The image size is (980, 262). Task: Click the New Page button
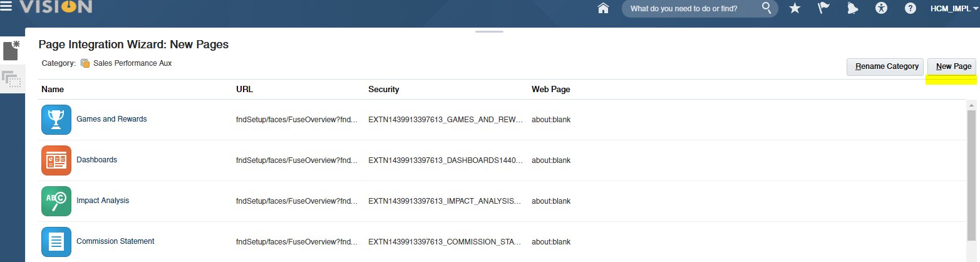point(952,66)
